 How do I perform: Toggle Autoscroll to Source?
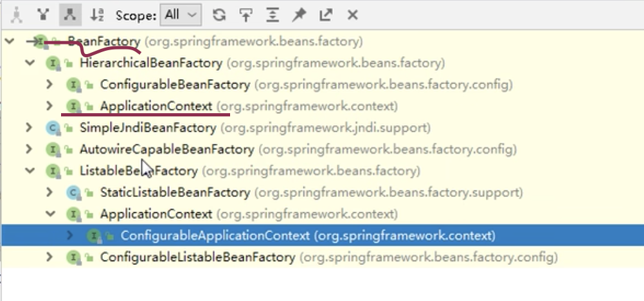pyautogui.click(x=246, y=15)
